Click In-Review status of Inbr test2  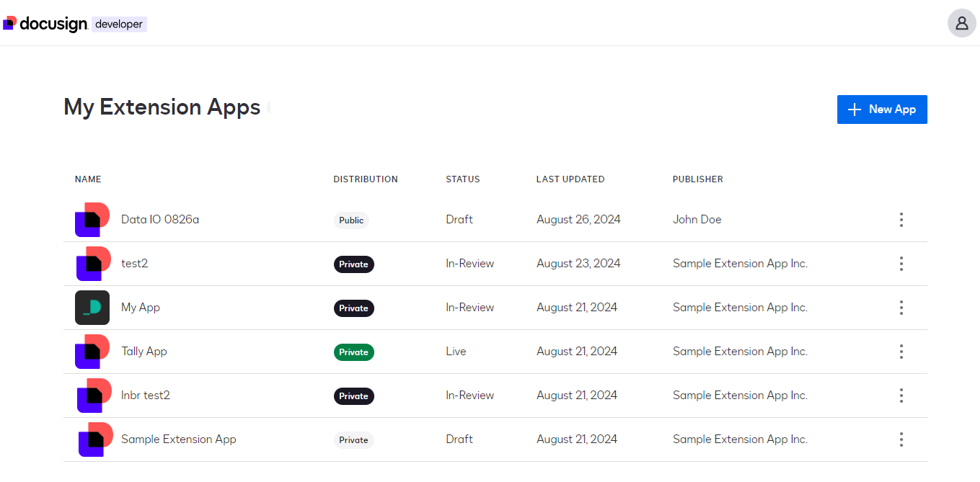[470, 396]
